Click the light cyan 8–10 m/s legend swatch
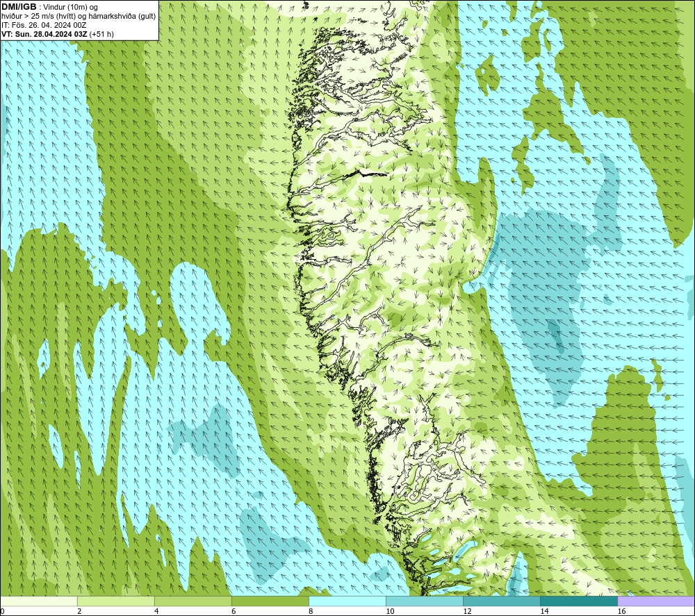Viewport: 695px width, 616px height. coord(347,601)
